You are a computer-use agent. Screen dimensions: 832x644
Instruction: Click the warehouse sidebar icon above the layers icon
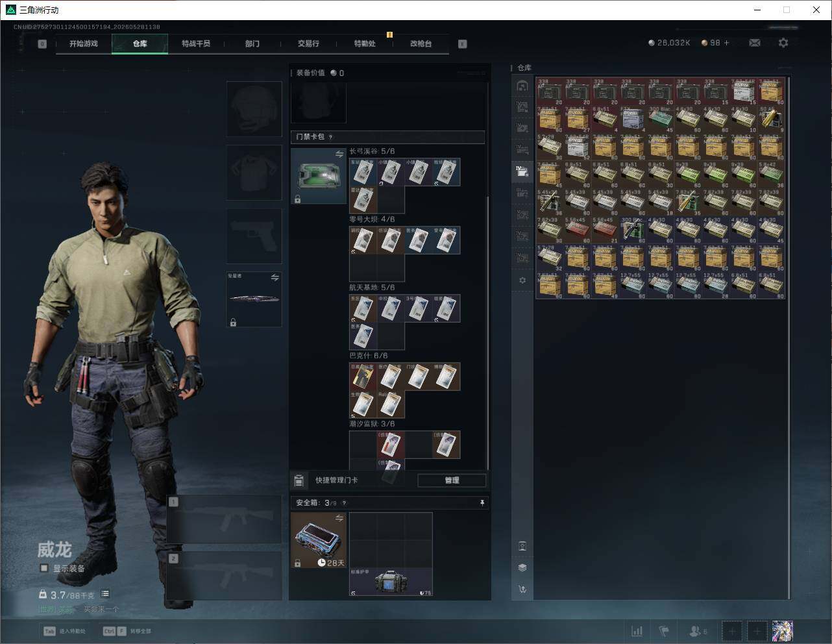pos(522,546)
